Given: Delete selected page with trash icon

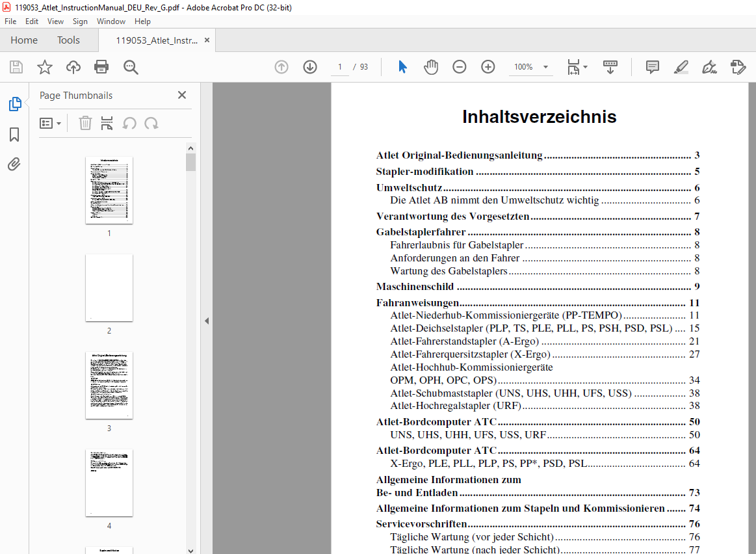Looking at the screenshot, I should coord(85,124).
